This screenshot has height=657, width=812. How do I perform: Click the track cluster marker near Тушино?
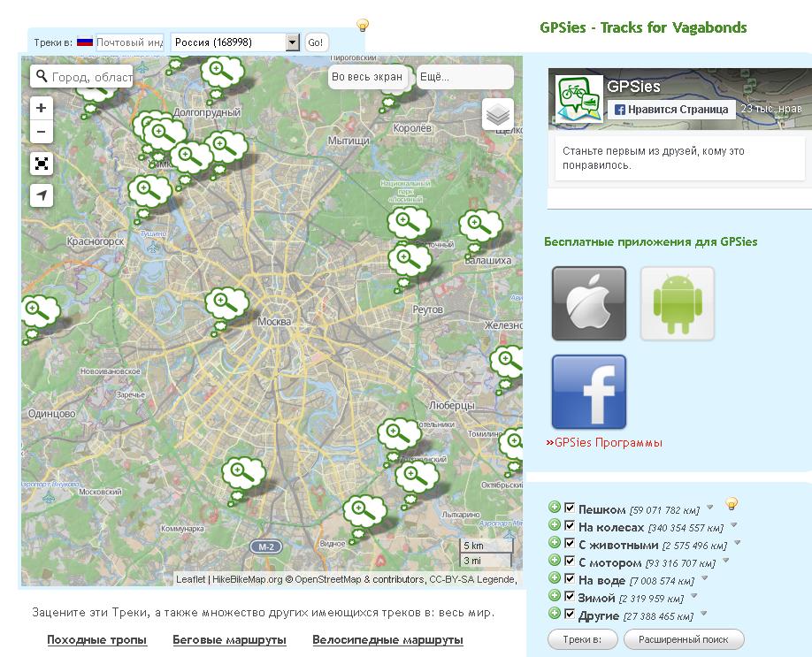click(149, 192)
